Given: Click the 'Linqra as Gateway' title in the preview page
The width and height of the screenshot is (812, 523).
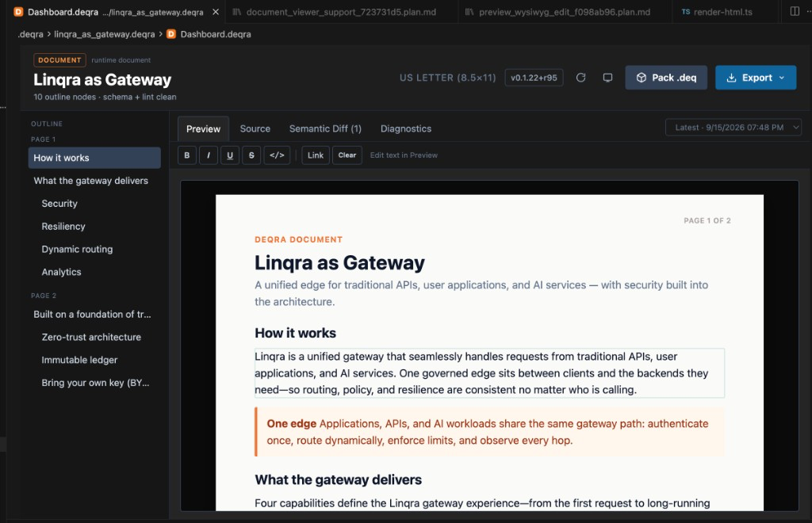Looking at the screenshot, I should [x=339, y=263].
